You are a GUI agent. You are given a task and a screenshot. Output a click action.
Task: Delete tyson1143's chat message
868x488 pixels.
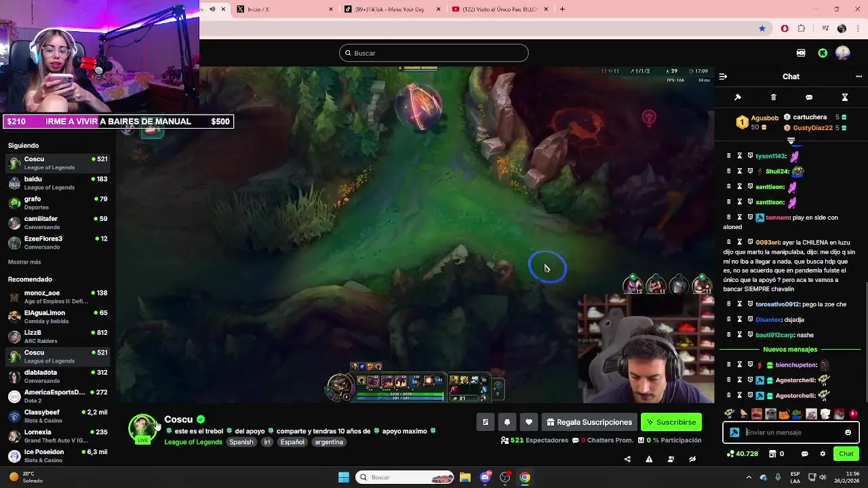tap(729, 156)
